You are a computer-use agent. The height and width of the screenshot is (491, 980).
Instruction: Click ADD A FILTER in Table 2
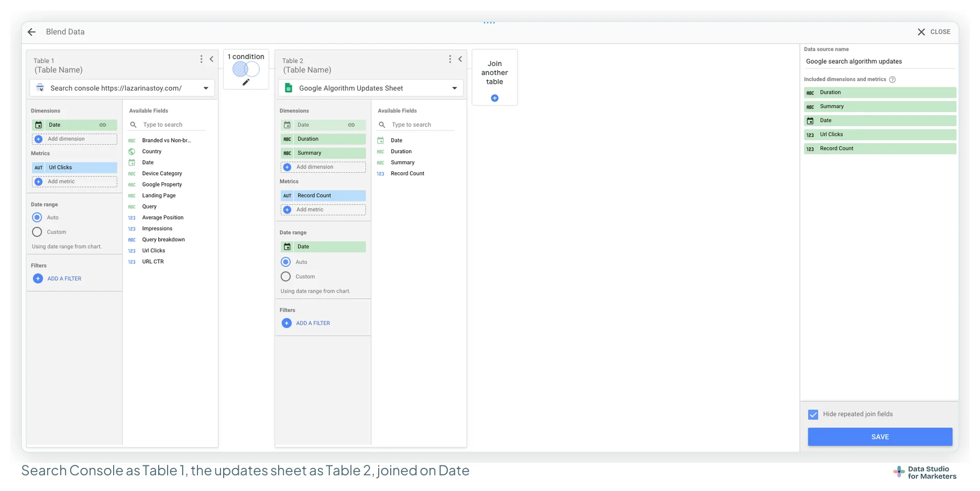(x=306, y=323)
